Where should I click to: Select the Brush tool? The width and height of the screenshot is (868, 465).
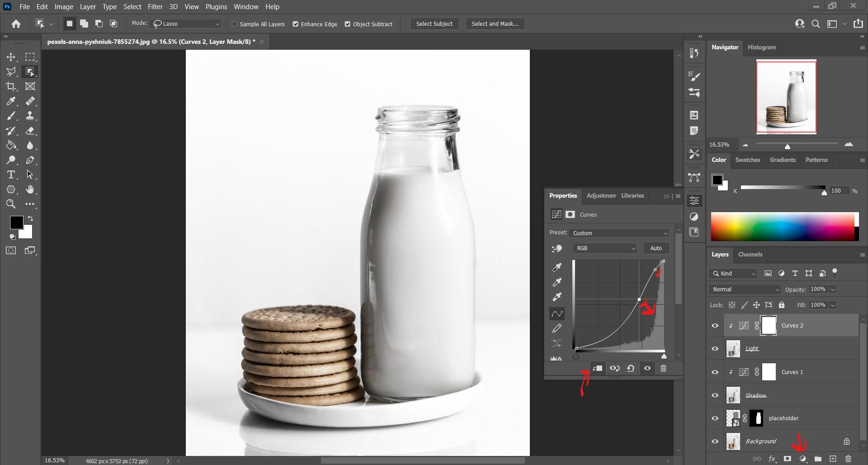click(11, 116)
